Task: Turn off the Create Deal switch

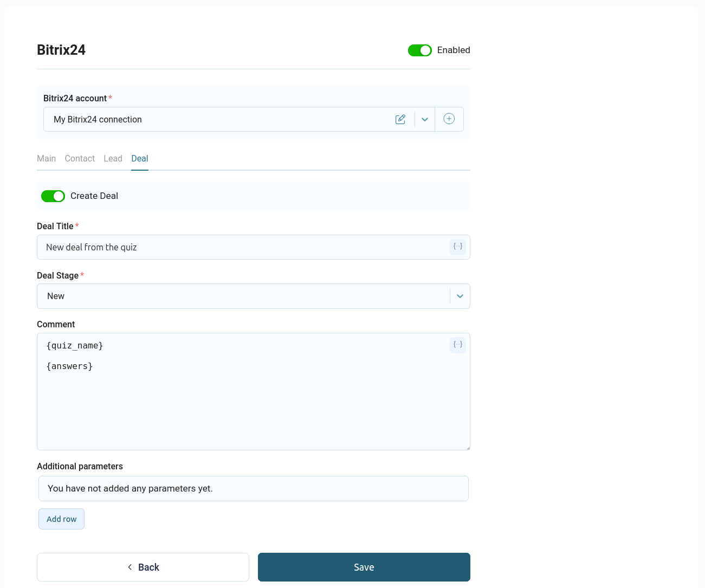Action: pos(53,196)
